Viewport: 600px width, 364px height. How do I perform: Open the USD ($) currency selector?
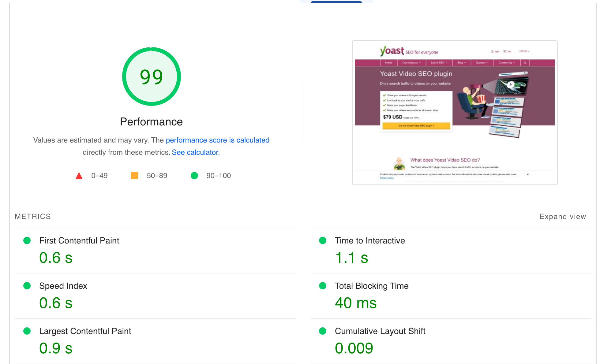coord(523,51)
